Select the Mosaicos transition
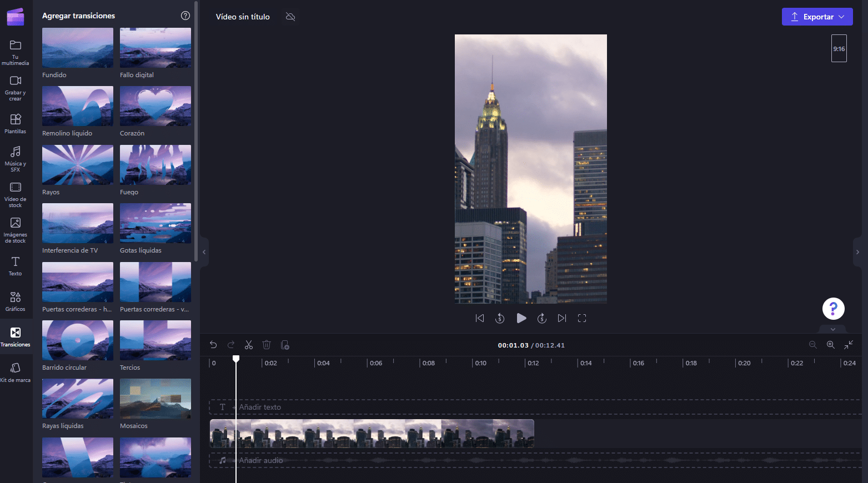 coord(155,399)
